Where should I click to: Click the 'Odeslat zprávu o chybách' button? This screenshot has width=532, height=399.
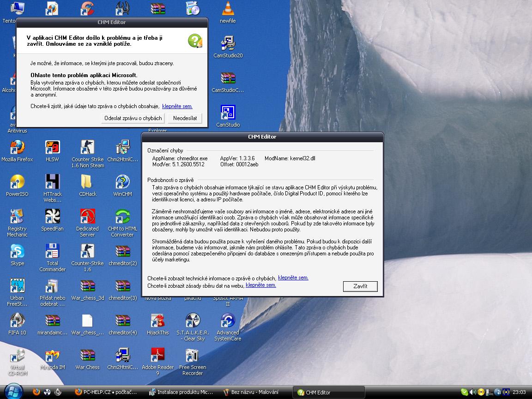(133, 118)
